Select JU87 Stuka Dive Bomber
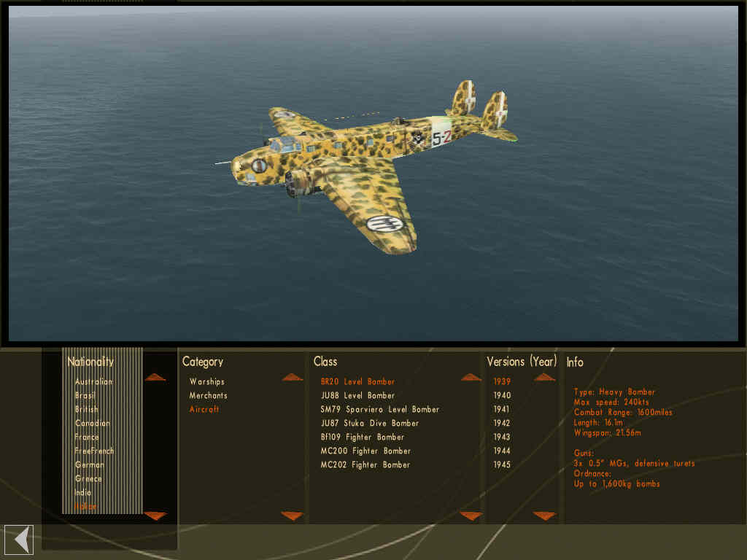The width and height of the screenshot is (747, 560). (370, 424)
